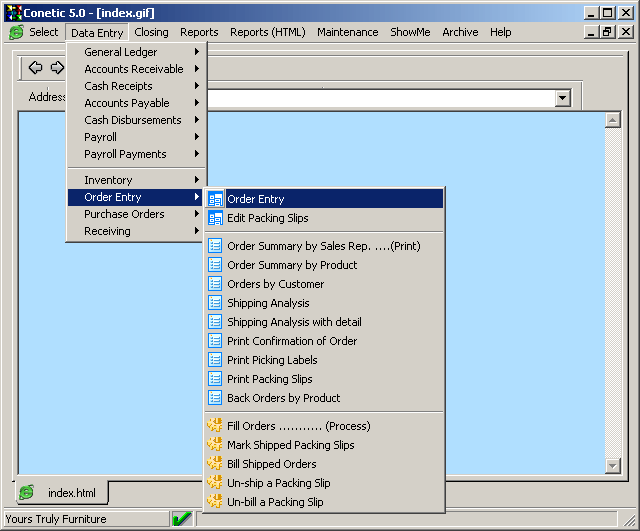Select Order Entry from the submenu
The width and height of the screenshot is (640, 531).
[x=256, y=199]
